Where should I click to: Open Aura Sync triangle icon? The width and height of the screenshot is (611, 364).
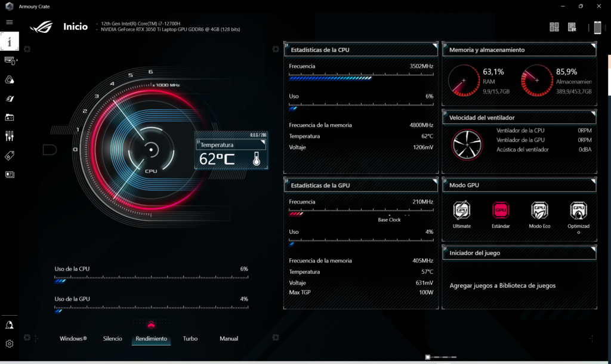pos(10,79)
